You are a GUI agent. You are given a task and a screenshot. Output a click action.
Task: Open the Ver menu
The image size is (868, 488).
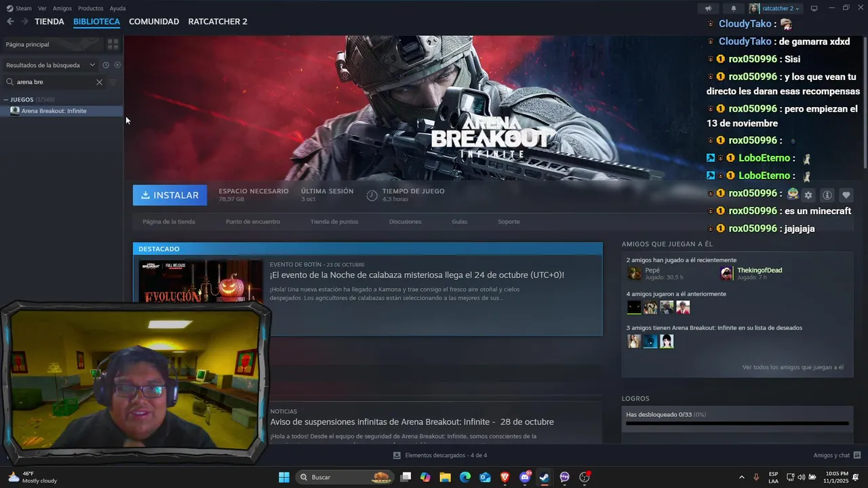(x=42, y=8)
